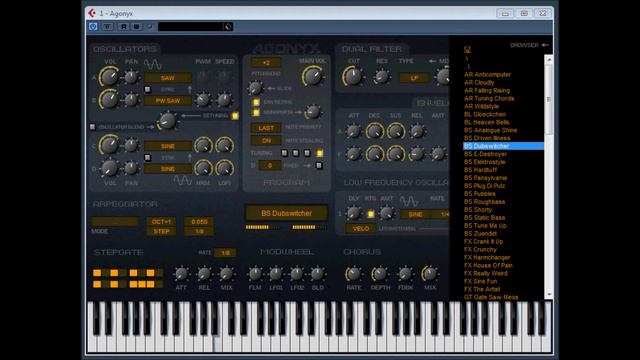The width and height of the screenshot is (640, 360).
Task: Open the Note Priority selector LAST
Action: [266, 128]
